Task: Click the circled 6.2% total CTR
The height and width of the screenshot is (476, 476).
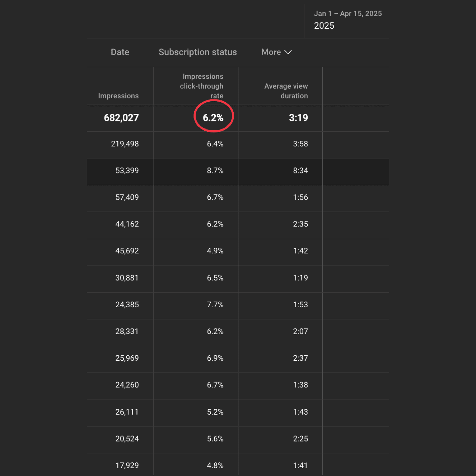Action: (213, 118)
